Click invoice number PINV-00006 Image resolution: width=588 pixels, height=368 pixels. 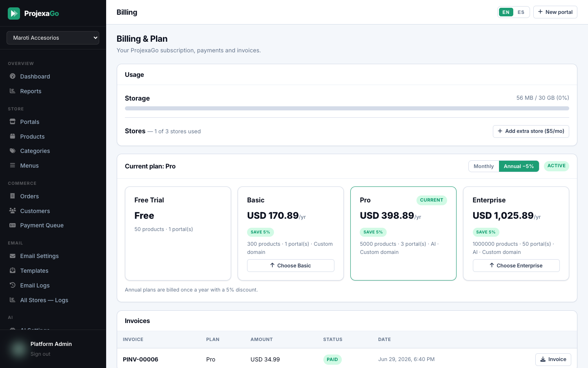pos(140,359)
